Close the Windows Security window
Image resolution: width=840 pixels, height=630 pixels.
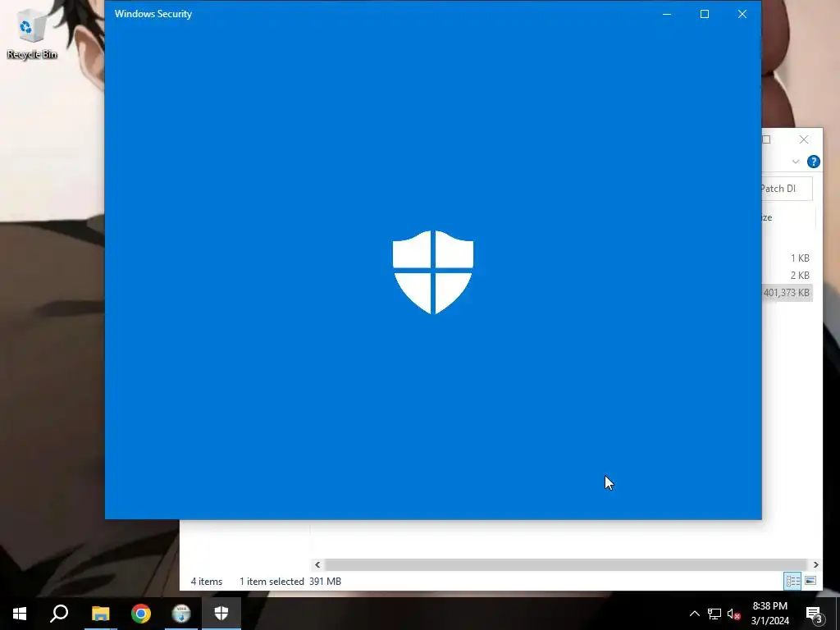[x=742, y=14]
